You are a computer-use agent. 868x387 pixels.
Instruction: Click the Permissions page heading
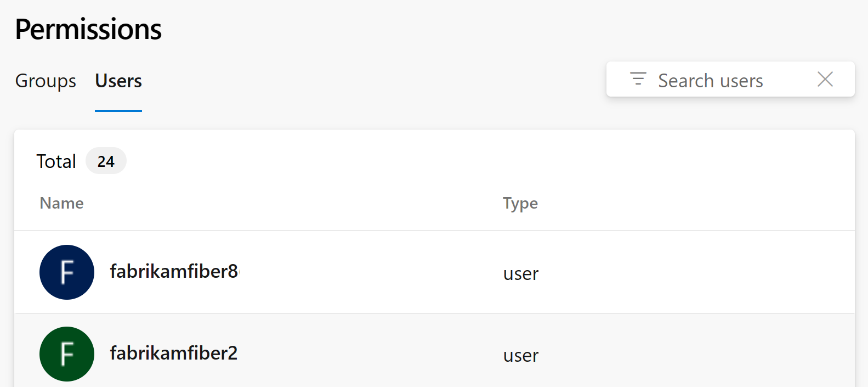click(x=88, y=29)
